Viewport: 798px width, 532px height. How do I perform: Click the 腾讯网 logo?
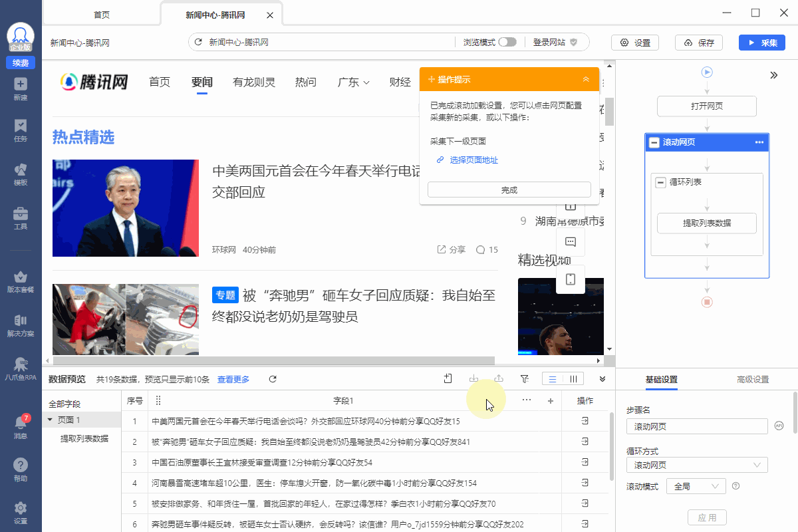coord(94,82)
